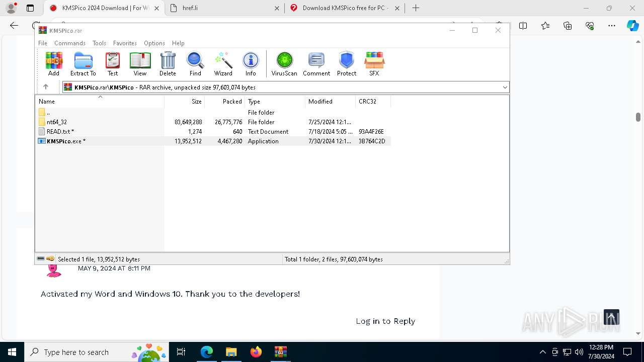Sort by Type column header
Viewport: 644px width, 362px height.
point(275,102)
